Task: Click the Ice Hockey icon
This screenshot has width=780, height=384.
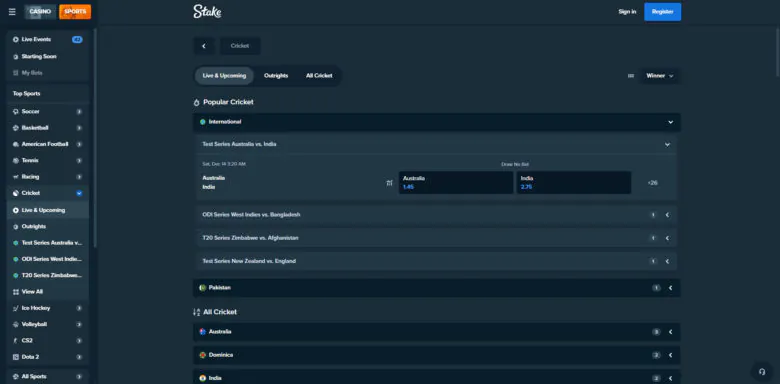Action: point(15,308)
